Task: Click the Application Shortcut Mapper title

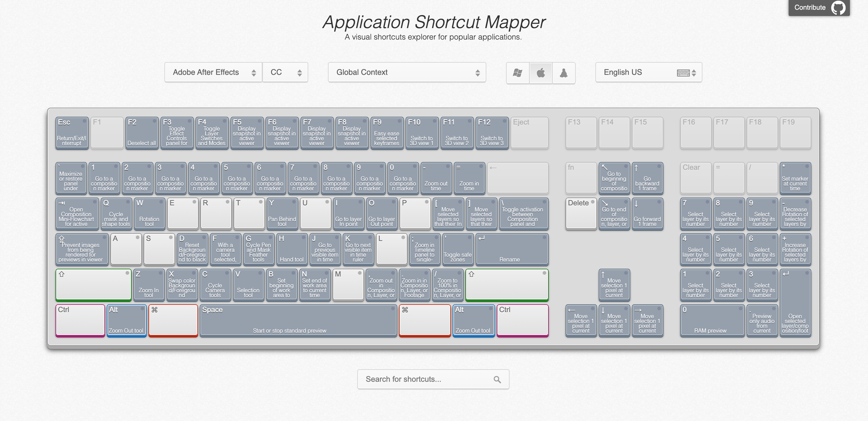Action: click(434, 22)
